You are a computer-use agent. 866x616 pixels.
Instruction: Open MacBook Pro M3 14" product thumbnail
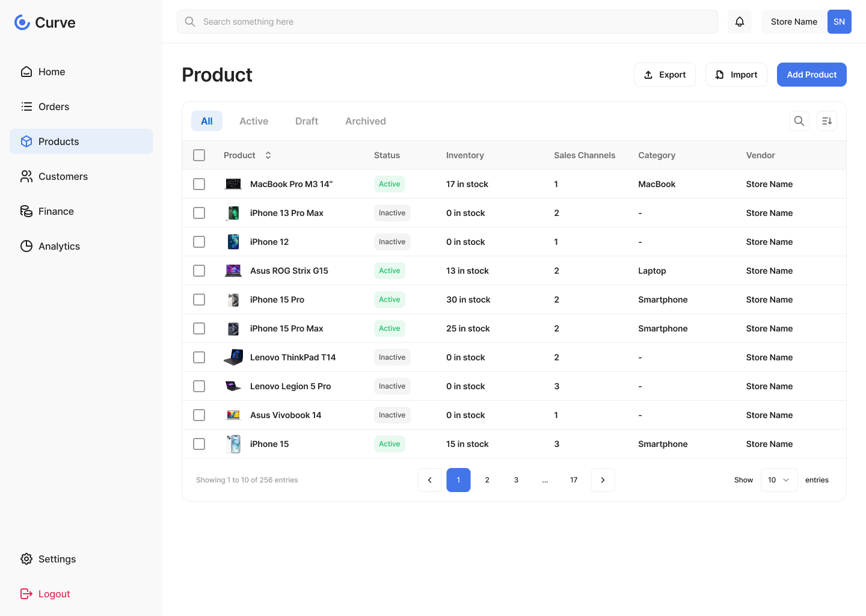click(233, 184)
